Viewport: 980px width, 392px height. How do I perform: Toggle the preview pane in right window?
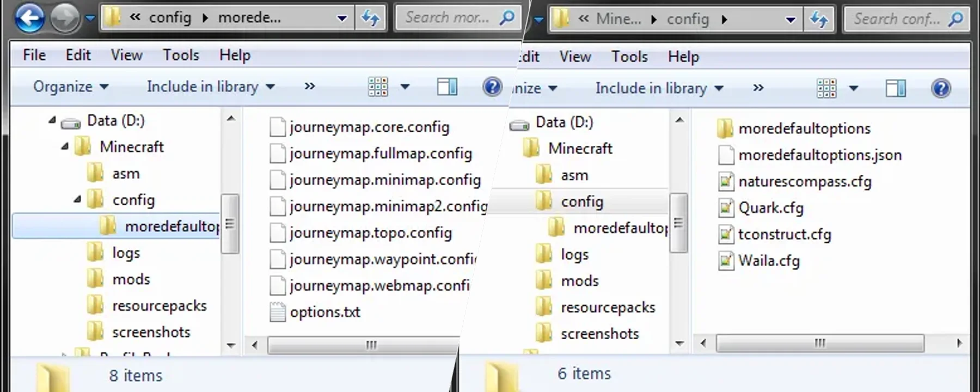click(x=896, y=88)
